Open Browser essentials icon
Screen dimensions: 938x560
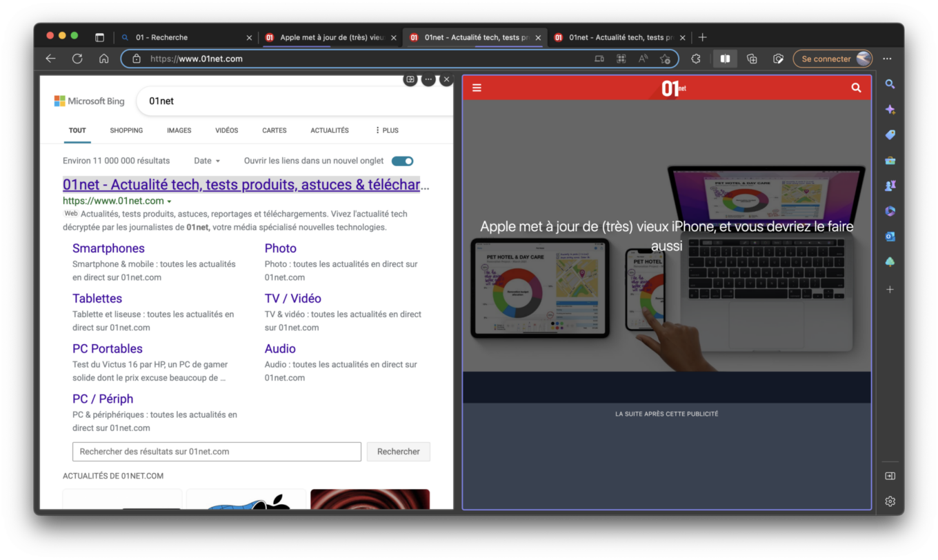point(778,59)
